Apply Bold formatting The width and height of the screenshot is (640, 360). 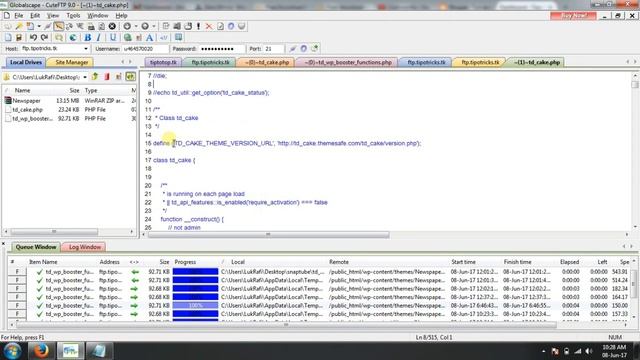click(87, 38)
